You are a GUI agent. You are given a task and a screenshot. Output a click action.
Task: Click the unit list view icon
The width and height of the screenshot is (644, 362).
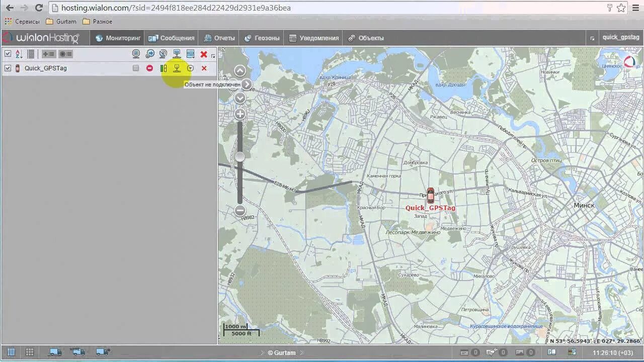point(31,54)
